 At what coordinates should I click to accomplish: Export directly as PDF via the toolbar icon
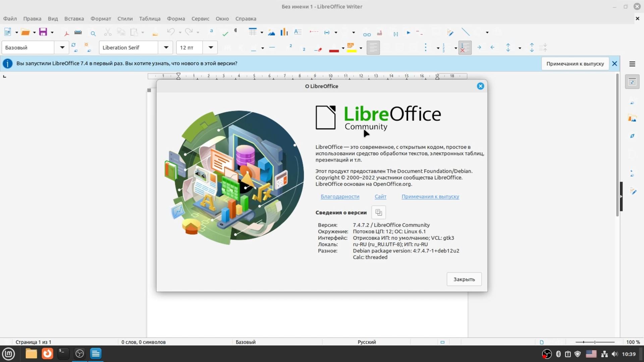(x=66, y=33)
